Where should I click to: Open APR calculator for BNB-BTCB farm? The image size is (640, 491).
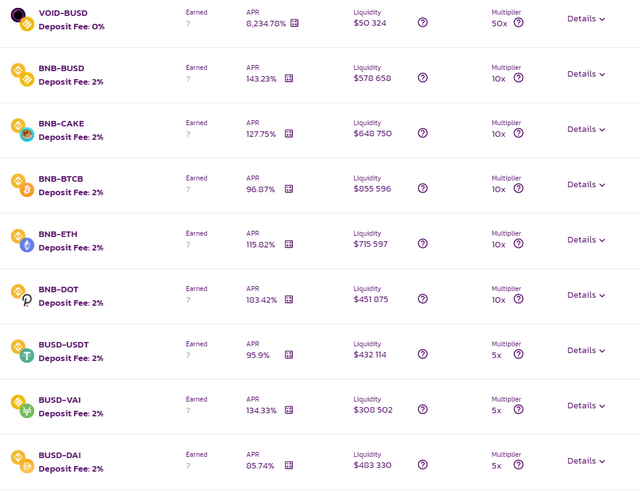[289, 189]
